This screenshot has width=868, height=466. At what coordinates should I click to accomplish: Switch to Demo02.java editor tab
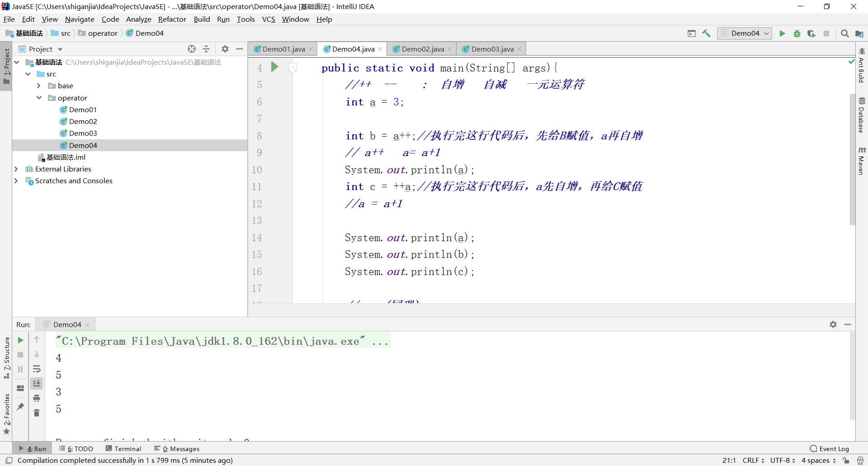[x=423, y=49]
